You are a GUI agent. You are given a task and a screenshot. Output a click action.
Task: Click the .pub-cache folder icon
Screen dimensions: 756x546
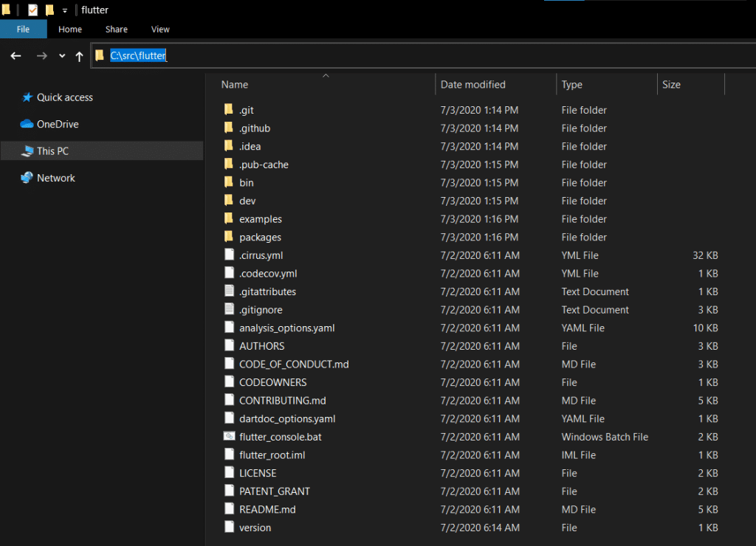click(229, 164)
